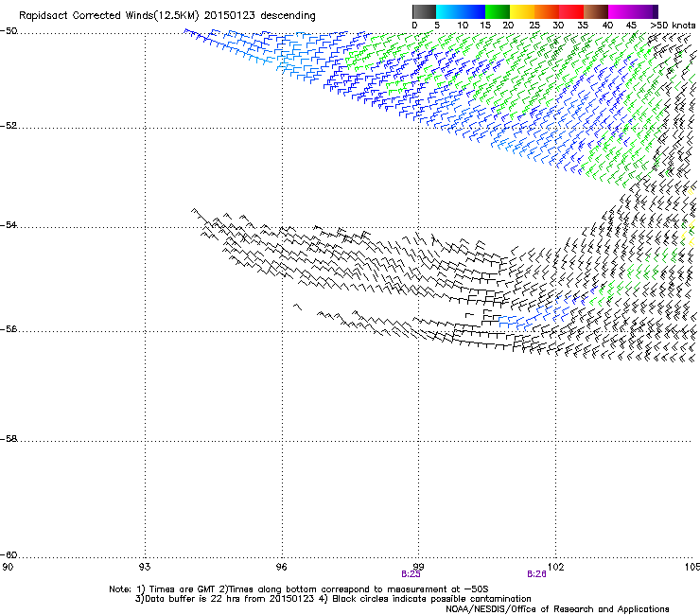Viewport: 700px width, 615px height.
Task: Click the yellow 20-25 knots legend band
Action: pyautogui.click(x=522, y=11)
